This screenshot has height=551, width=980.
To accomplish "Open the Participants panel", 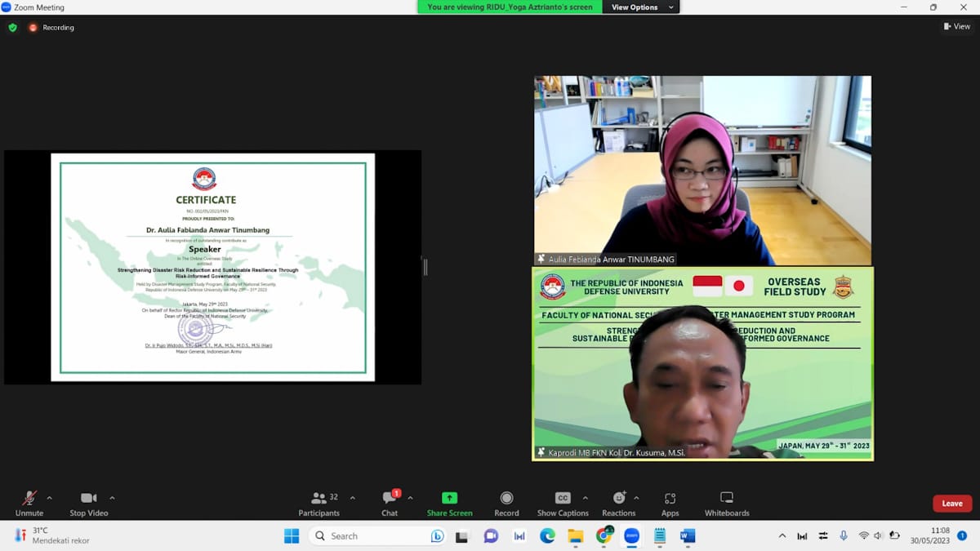I will [318, 504].
